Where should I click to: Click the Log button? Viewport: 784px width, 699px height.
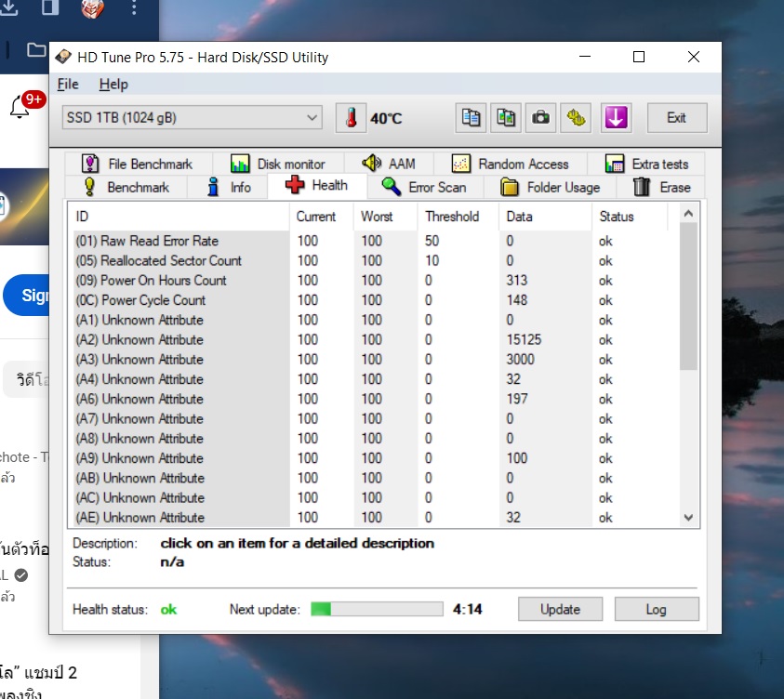pyautogui.click(x=656, y=610)
